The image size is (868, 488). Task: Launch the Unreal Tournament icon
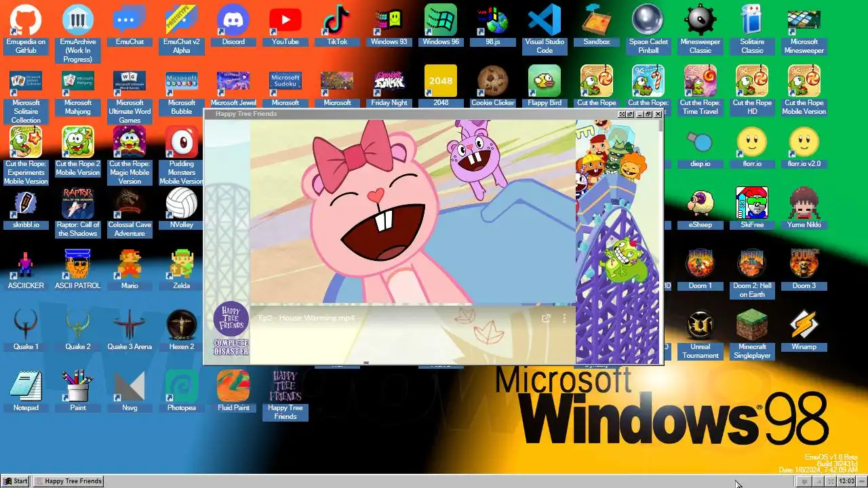click(x=701, y=334)
